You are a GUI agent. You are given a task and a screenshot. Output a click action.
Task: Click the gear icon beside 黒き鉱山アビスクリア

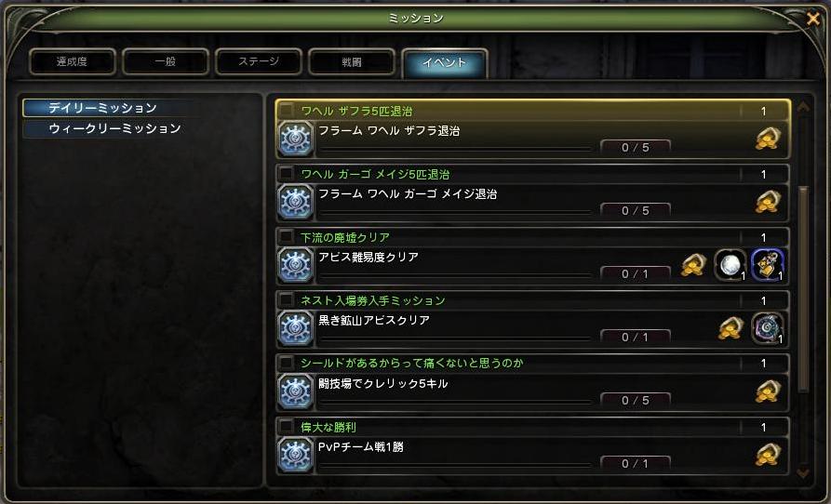tap(296, 328)
